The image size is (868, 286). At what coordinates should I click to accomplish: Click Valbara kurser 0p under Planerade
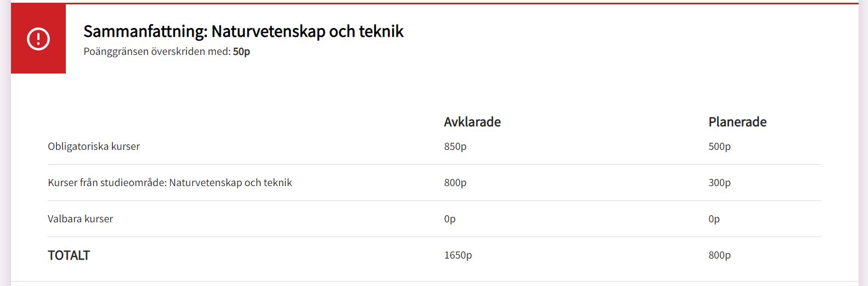(x=714, y=219)
